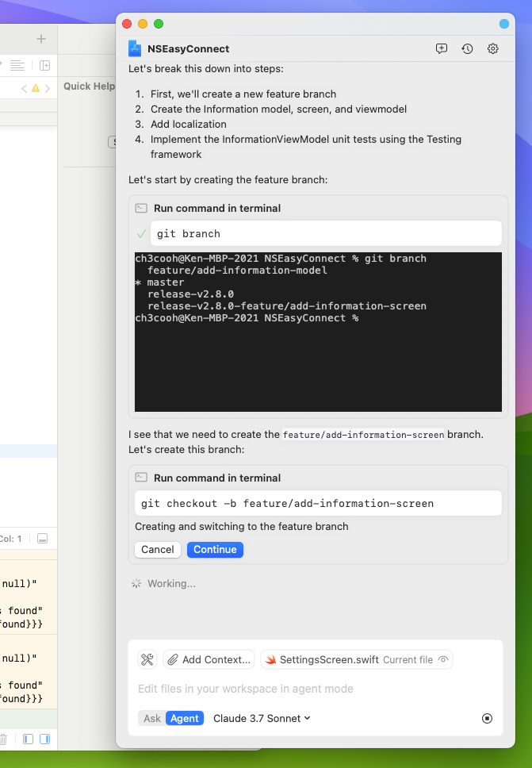Go to next issue chevron in Xcode
The height and width of the screenshot is (768, 532).
pyautogui.click(x=48, y=89)
